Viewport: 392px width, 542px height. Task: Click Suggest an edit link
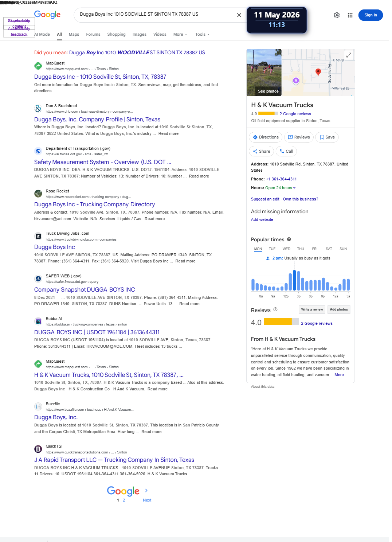click(x=265, y=199)
